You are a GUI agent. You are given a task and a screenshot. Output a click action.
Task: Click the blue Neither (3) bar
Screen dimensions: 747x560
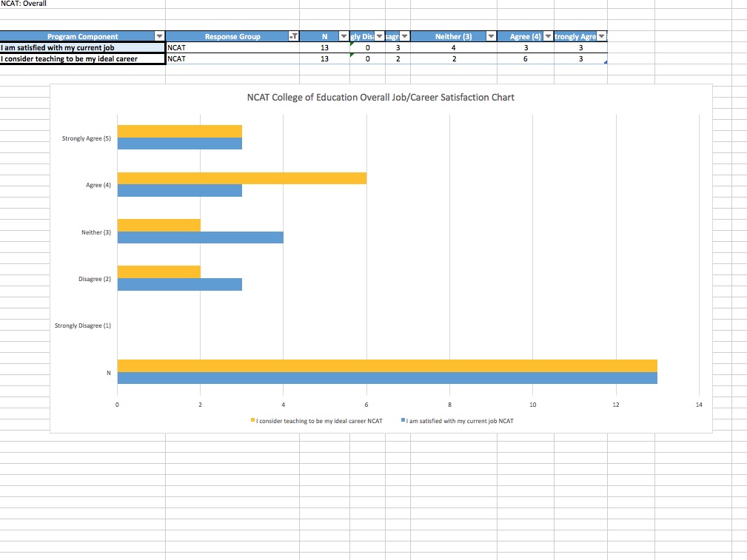[x=200, y=237]
